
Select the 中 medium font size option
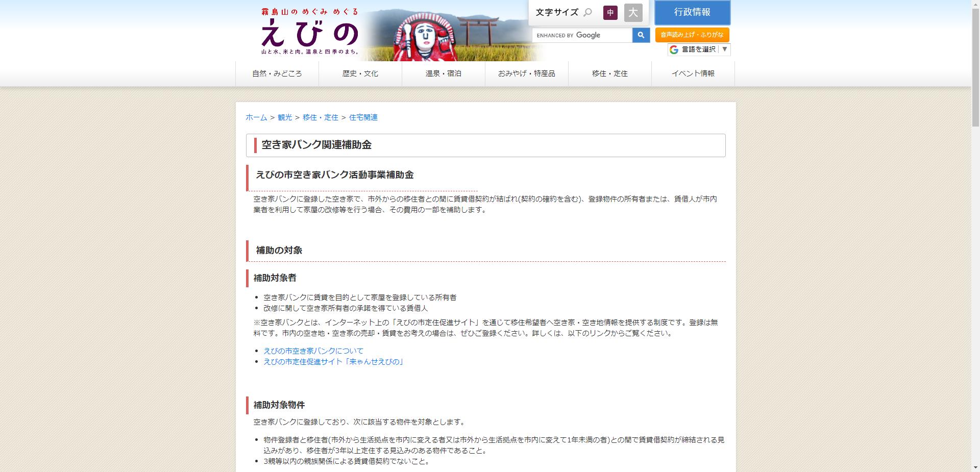pos(610,13)
